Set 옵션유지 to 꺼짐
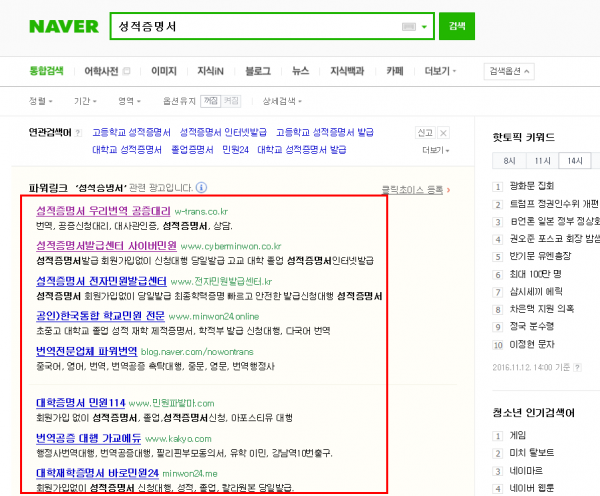 pos(210,101)
